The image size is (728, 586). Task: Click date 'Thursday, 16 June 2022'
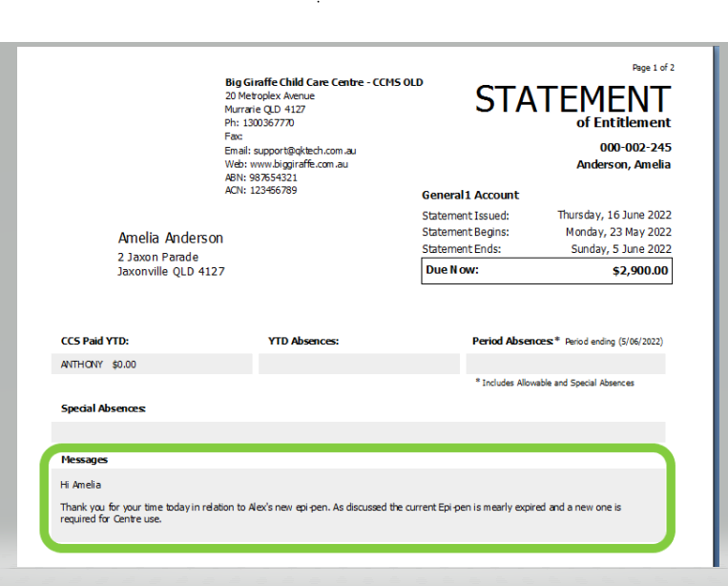click(x=614, y=215)
